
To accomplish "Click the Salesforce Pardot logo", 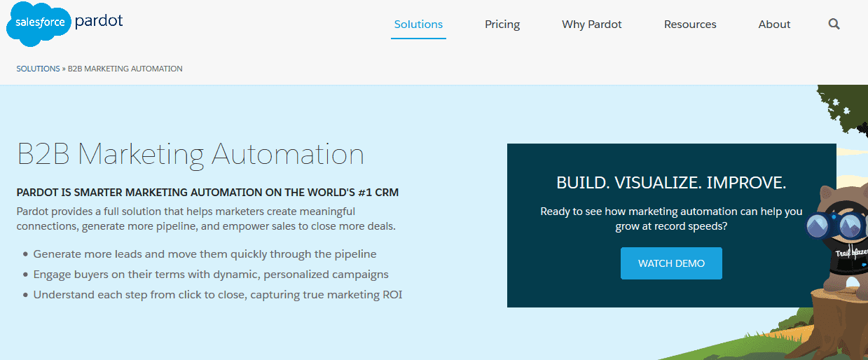I will coord(64,23).
